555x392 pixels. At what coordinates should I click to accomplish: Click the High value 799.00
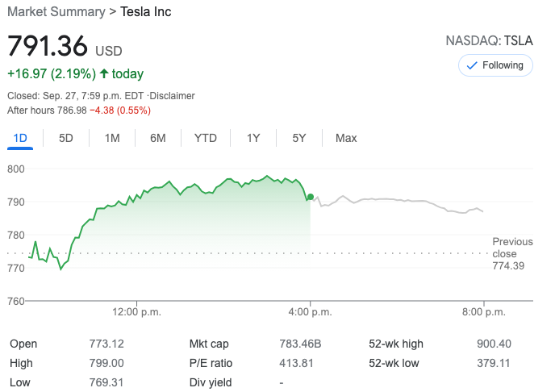pyautogui.click(x=106, y=363)
